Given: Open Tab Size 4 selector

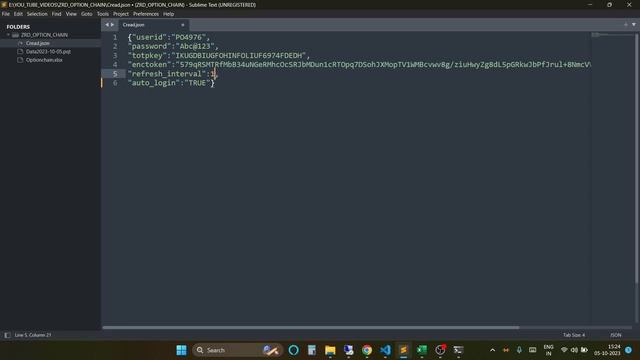Looking at the screenshot, I should pyautogui.click(x=574, y=335).
